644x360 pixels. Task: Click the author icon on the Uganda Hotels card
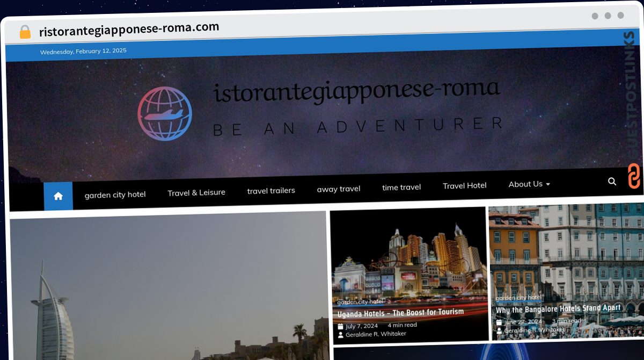pos(340,335)
